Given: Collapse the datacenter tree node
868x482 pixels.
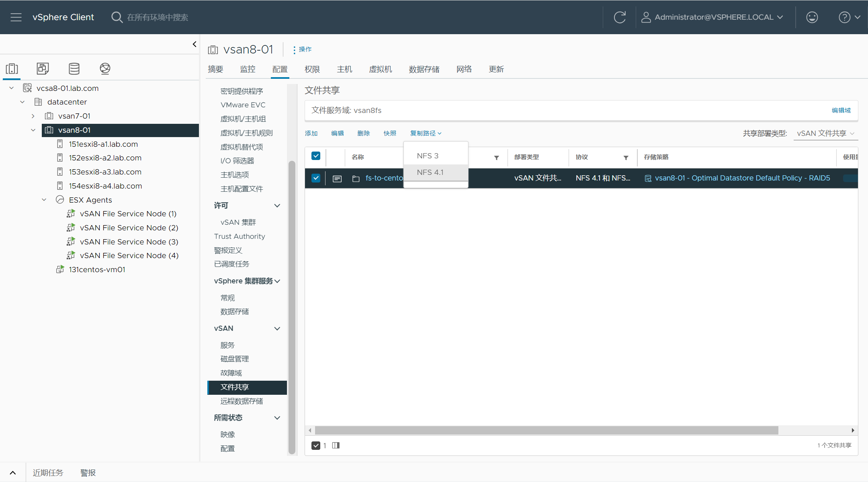Looking at the screenshot, I should click(22, 102).
